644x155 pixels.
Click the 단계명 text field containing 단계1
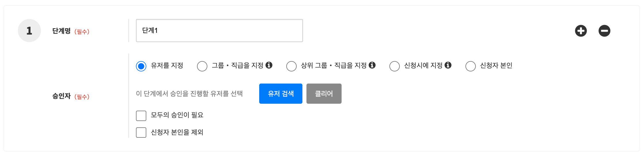click(219, 31)
